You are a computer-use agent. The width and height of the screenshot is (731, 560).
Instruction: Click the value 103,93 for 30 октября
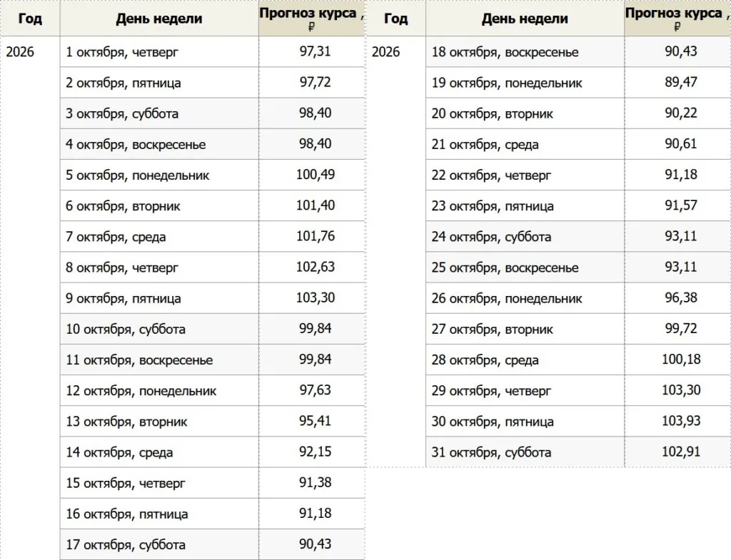click(681, 421)
